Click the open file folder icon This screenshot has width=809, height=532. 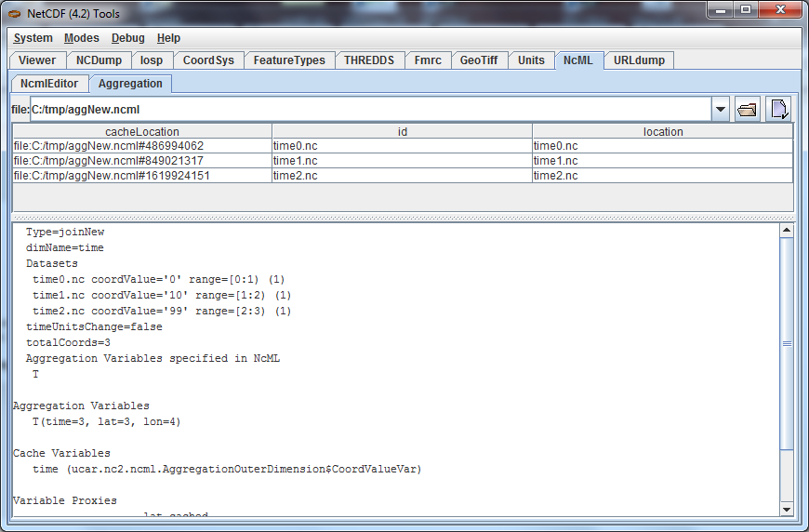point(747,110)
